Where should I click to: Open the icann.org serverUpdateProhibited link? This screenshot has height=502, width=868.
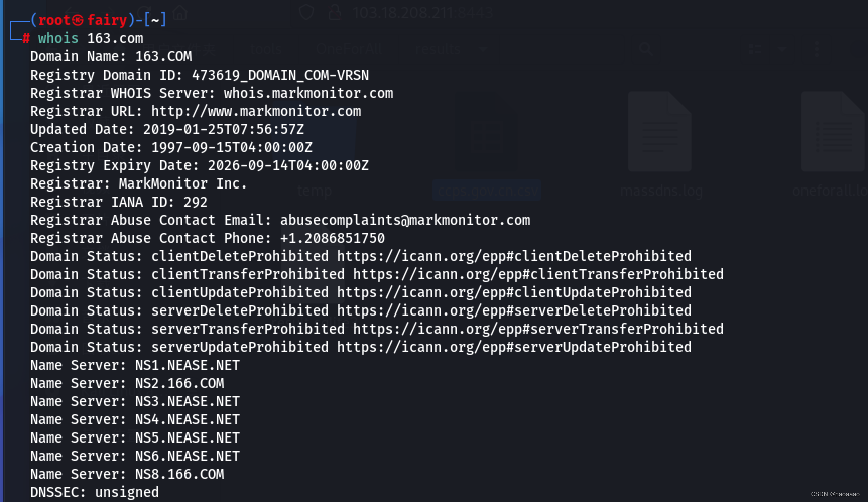tap(514, 347)
